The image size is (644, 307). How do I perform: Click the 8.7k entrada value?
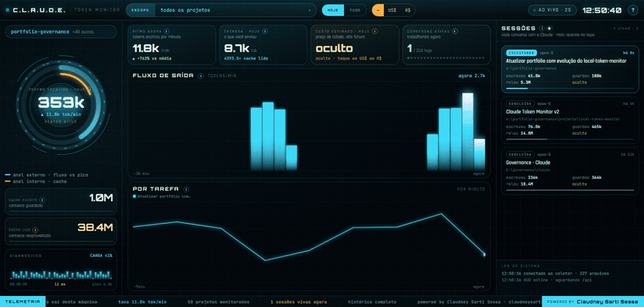237,48
